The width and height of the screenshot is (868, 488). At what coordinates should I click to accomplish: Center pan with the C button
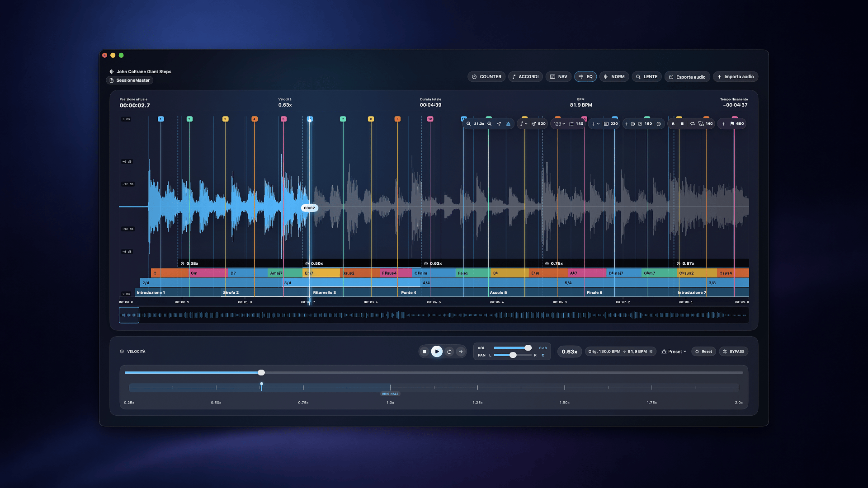click(x=543, y=355)
